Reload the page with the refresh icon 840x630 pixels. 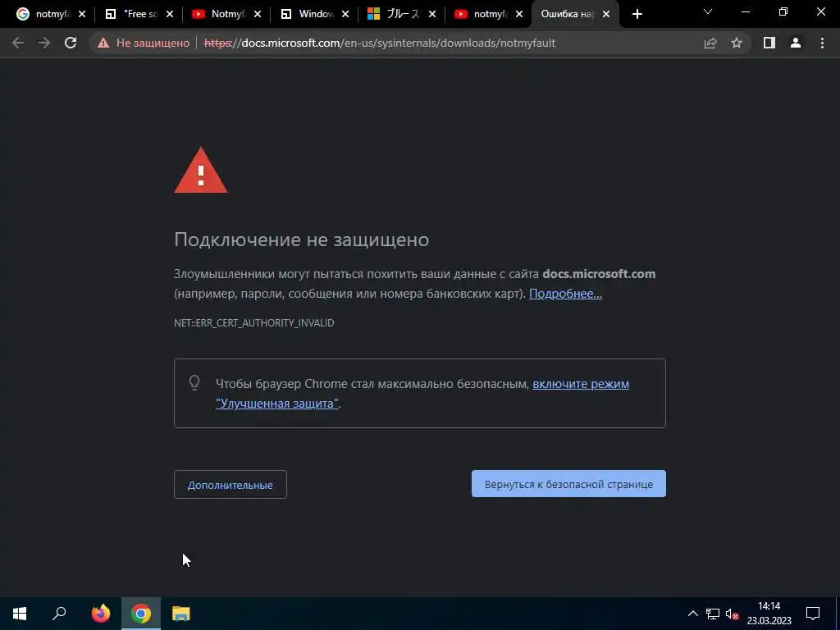coord(71,43)
